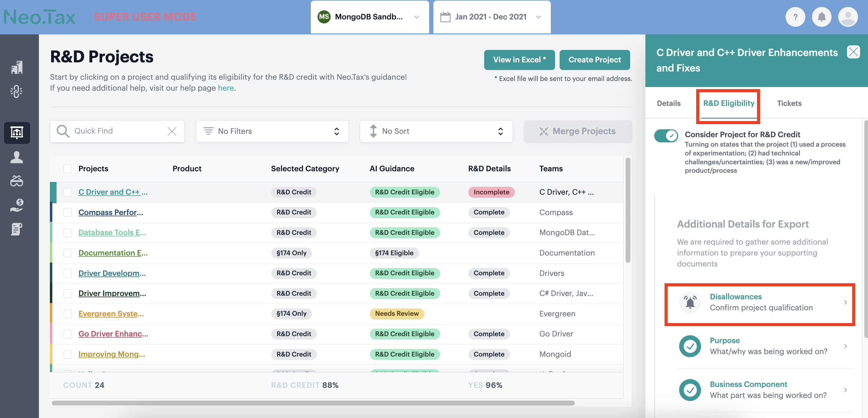
Task: Check the C Driver and C++ row checkbox
Action: coord(68,192)
